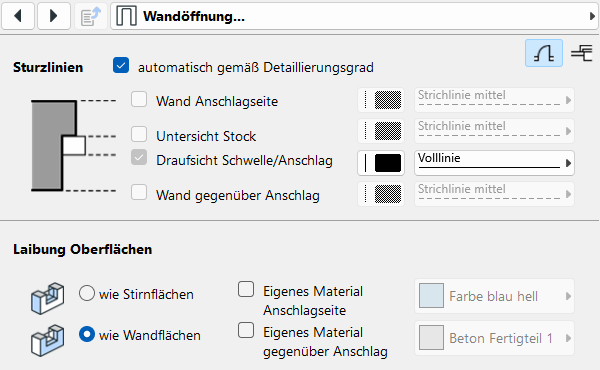Open the Volllinie line type dropdown
Viewport: 600px width, 370px height.
494,163
